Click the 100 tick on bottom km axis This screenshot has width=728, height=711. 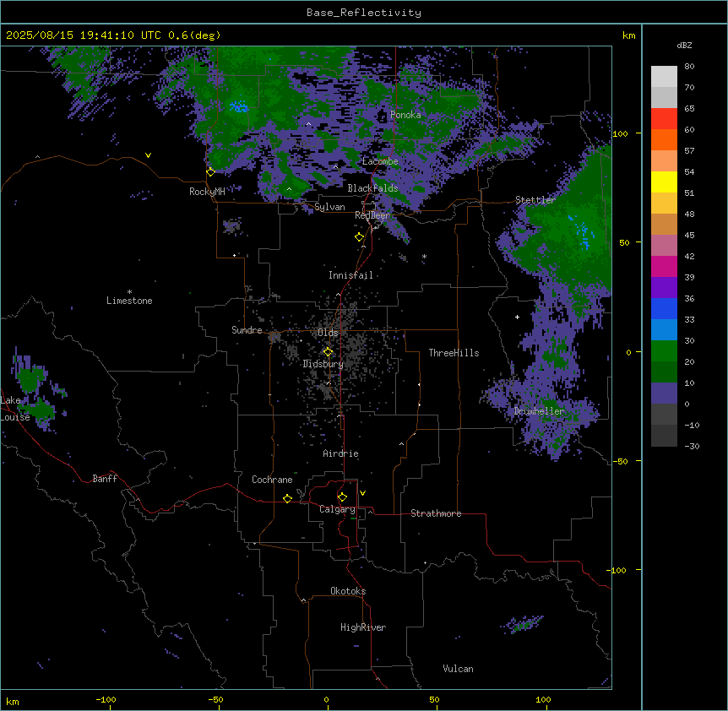(543, 699)
